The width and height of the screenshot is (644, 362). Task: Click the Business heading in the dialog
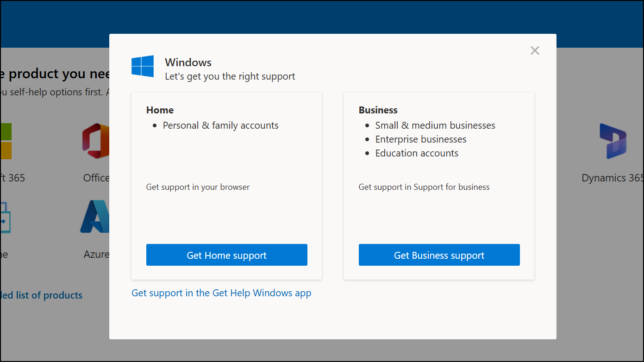tap(378, 110)
